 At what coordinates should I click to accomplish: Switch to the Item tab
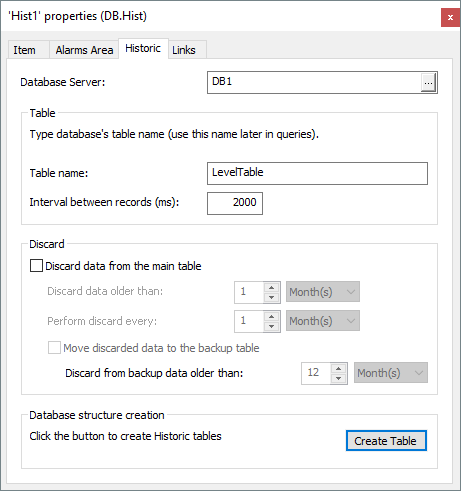tap(28, 50)
